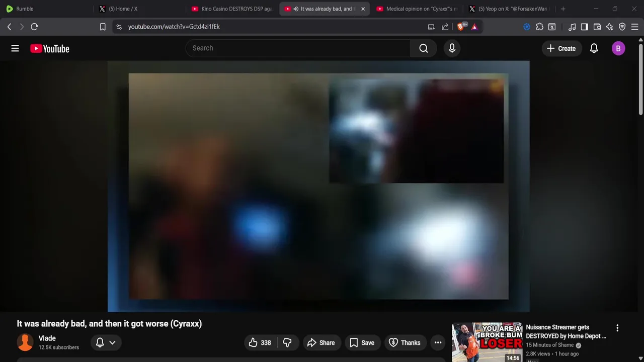The height and width of the screenshot is (362, 644).
Task: Start voice search with microphone icon
Action: 452,48
